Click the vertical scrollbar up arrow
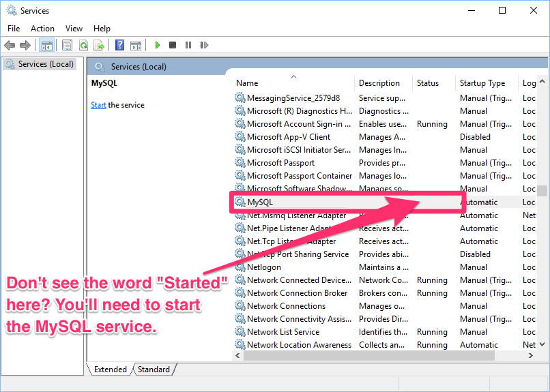 542,82
